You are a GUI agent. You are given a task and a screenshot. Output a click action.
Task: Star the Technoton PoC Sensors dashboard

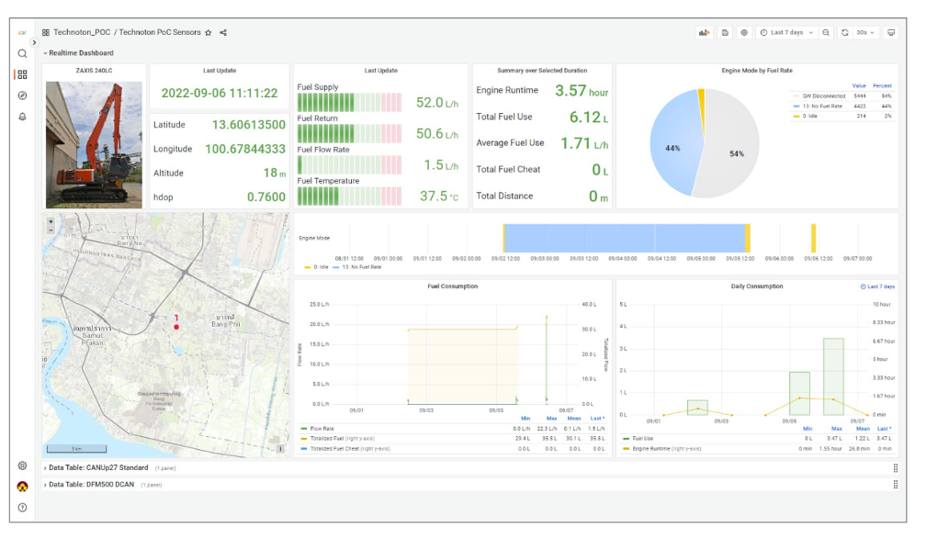pos(209,31)
